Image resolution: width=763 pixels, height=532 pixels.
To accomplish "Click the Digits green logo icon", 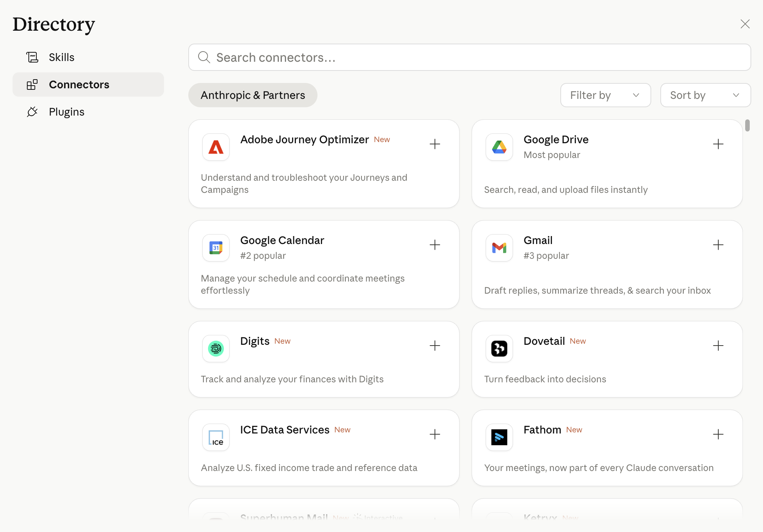I will click(216, 349).
